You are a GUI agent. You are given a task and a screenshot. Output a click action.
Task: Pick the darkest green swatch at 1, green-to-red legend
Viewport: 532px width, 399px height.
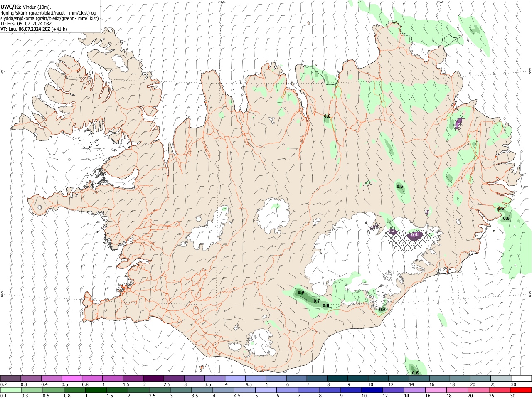click(96, 390)
